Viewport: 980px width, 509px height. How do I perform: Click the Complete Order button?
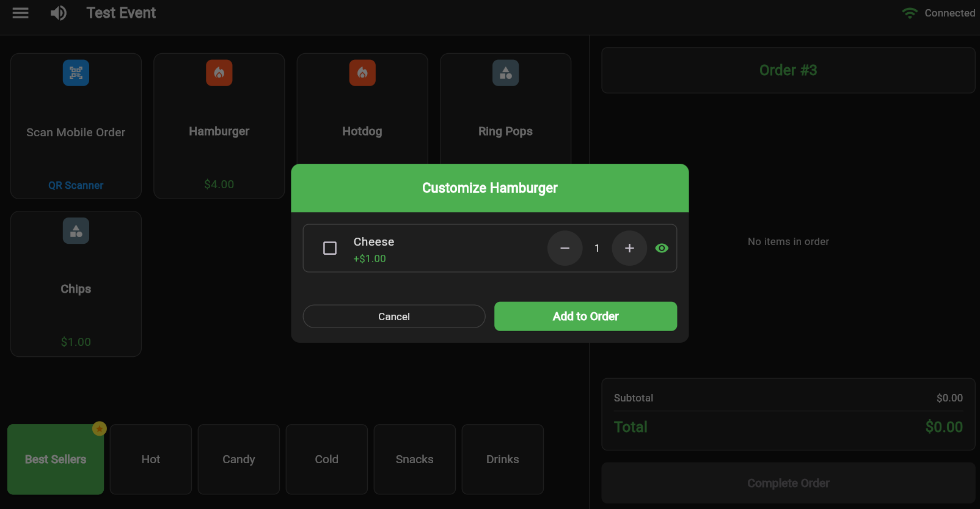(788, 483)
